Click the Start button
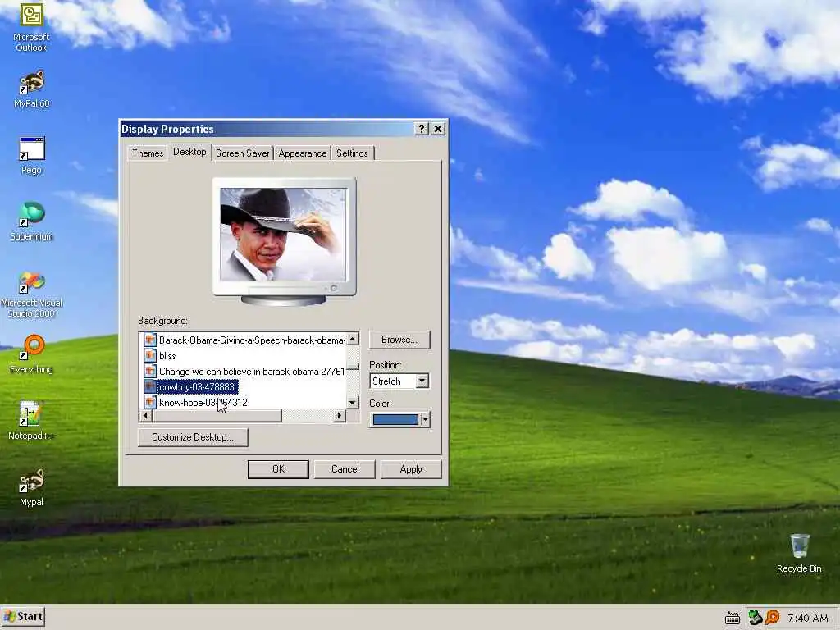 [x=23, y=617]
